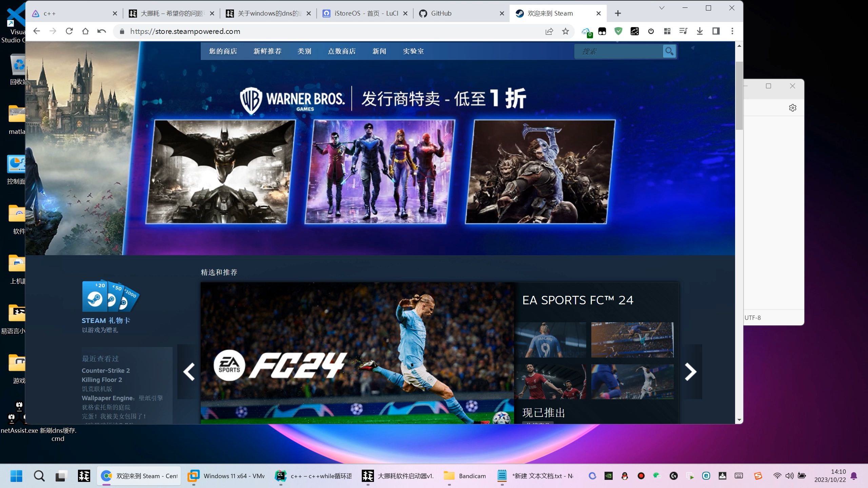Open the Logitech G Hub tray icon
The image size is (868, 488).
point(673,476)
